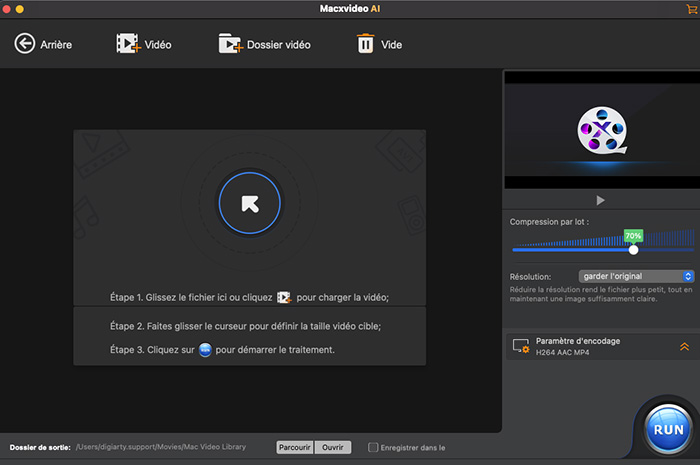700x465 pixels.
Task: Click the Étape 2 instruction text
Action: [x=246, y=326]
